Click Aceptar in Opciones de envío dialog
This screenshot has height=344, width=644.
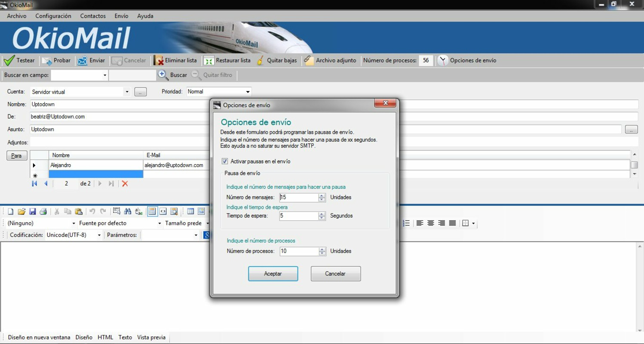pos(273,273)
